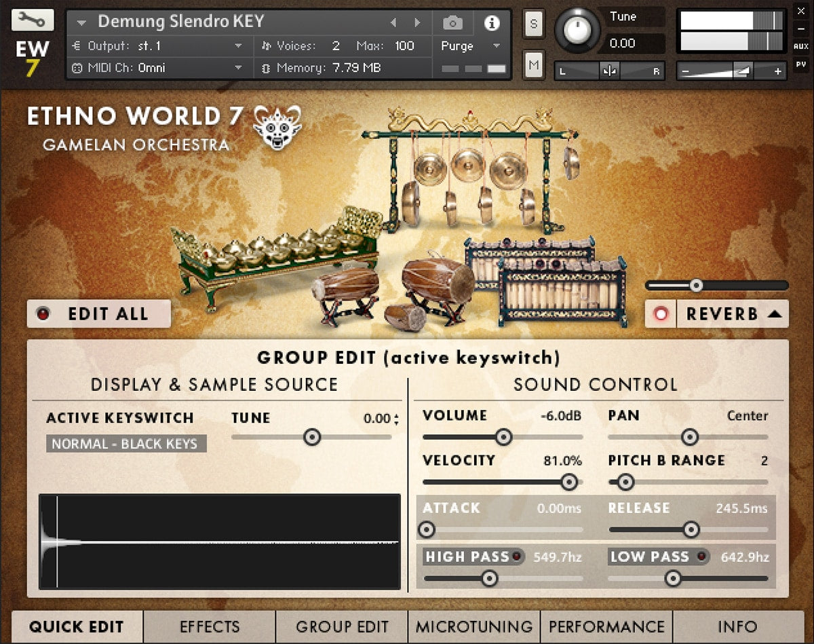Go to previous instrument using left arrow

[393, 23]
